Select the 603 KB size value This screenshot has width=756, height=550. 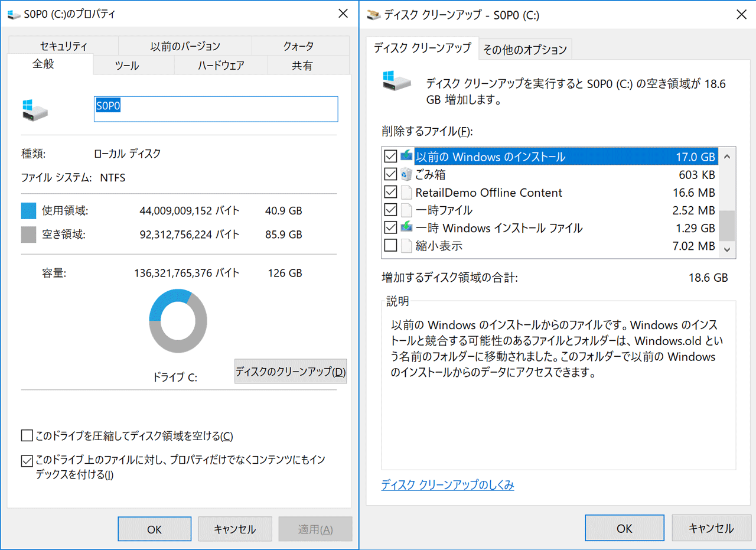coord(697,175)
